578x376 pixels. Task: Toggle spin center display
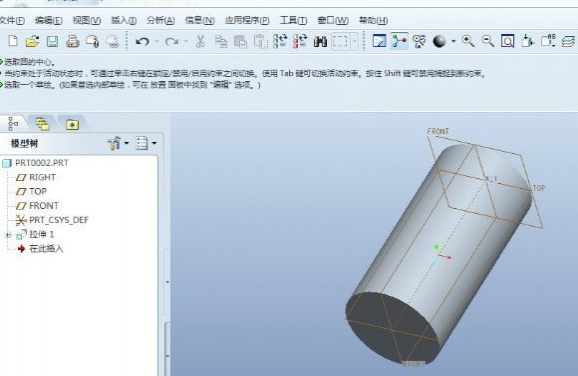[399, 41]
